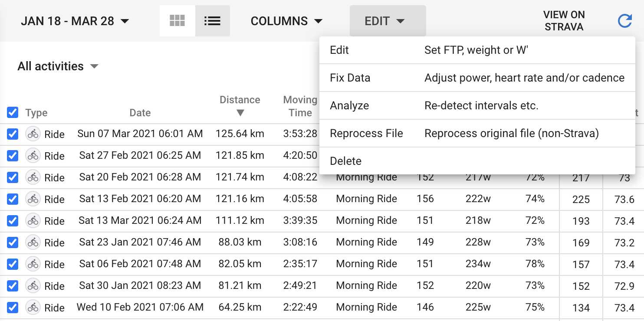Image resolution: width=644 pixels, height=321 pixels.
Task: Click View on Strava link
Action: (x=564, y=21)
